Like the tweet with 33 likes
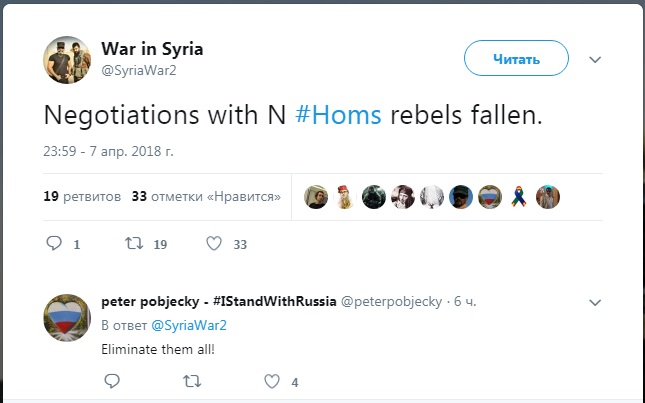 (x=213, y=243)
